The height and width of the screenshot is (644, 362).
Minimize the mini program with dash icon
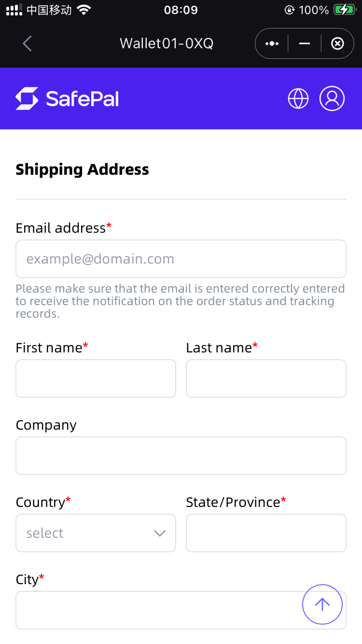pos(305,43)
